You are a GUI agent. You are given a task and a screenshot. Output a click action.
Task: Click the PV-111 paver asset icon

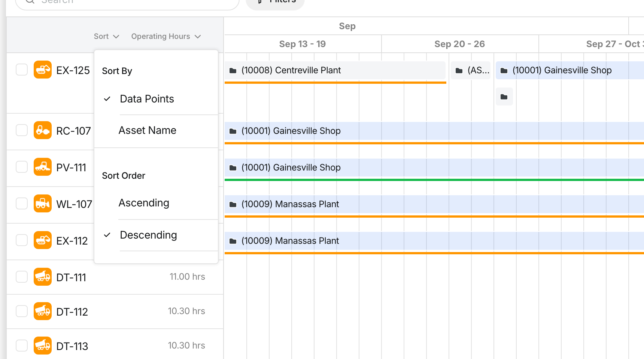point(43,167)
